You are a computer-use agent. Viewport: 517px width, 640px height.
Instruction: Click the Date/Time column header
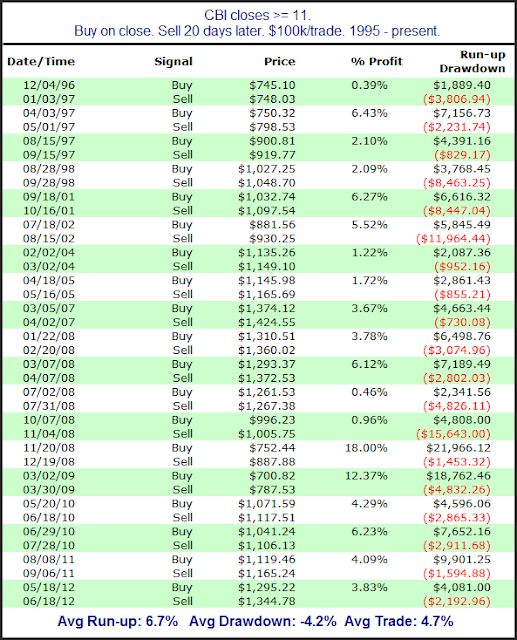[41, 62]
